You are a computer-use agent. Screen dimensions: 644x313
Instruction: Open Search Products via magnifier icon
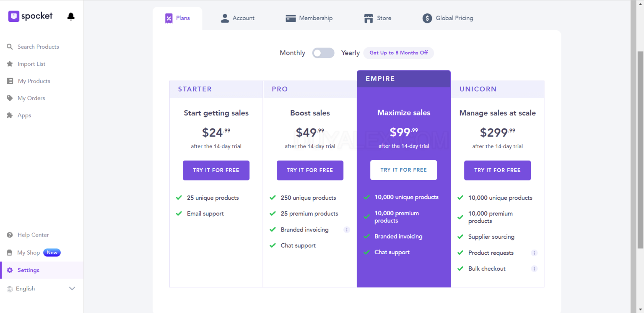tap(10, 47)
